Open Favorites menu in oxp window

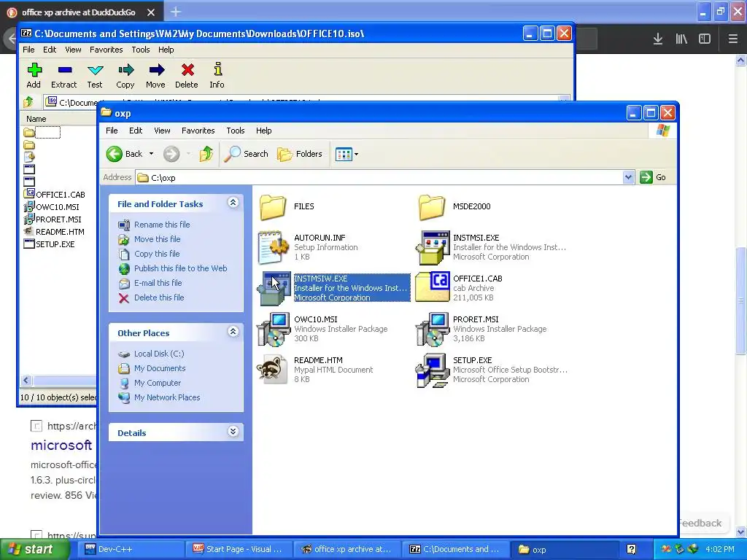[x=198, y=131]
